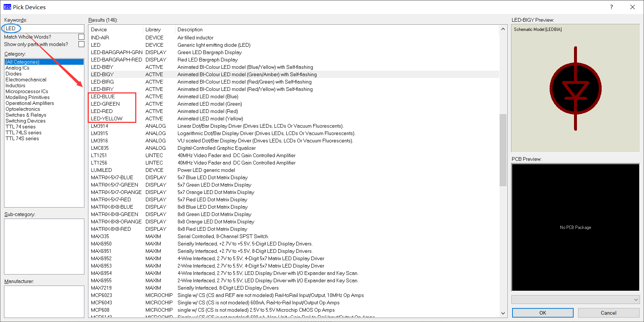Select the generic LED device row
Viewport: 644px width, 322px height.
pyautogui.click(x=294, y=45)
